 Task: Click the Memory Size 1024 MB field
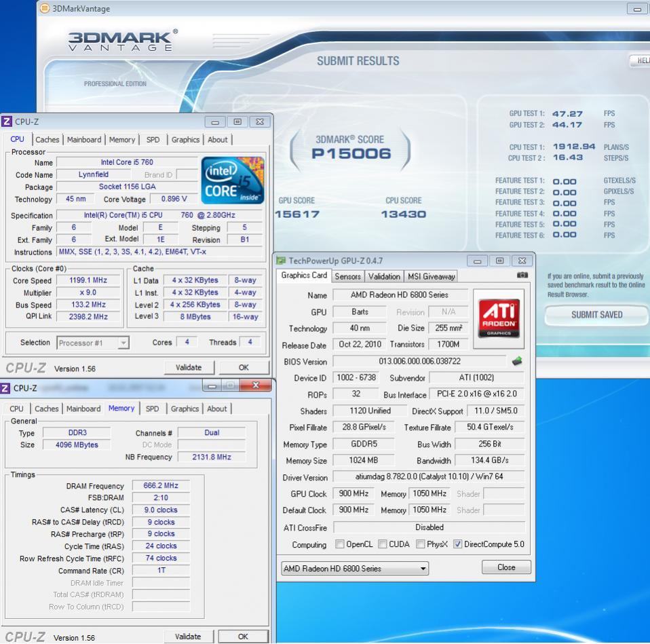click(x=364, y=460)
